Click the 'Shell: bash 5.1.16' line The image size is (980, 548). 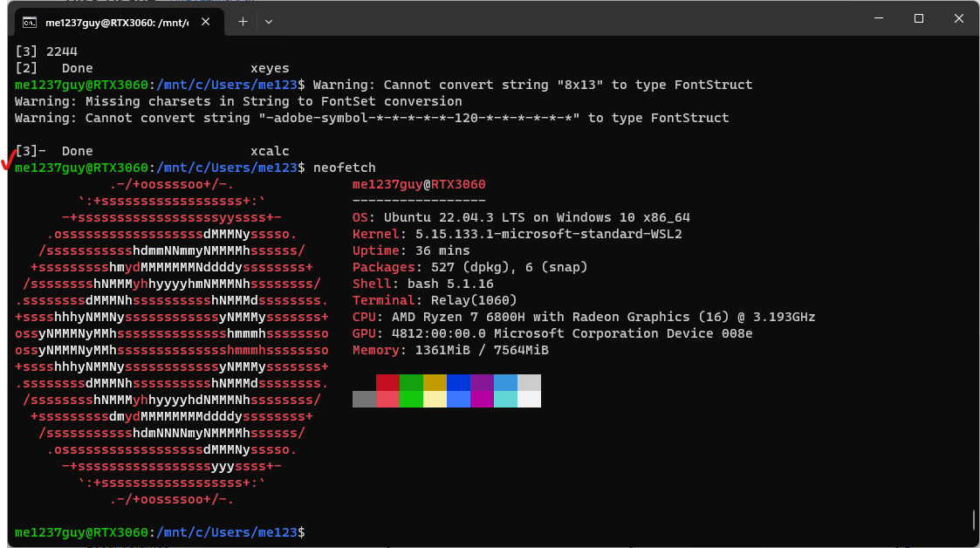(x=423, y=284)
